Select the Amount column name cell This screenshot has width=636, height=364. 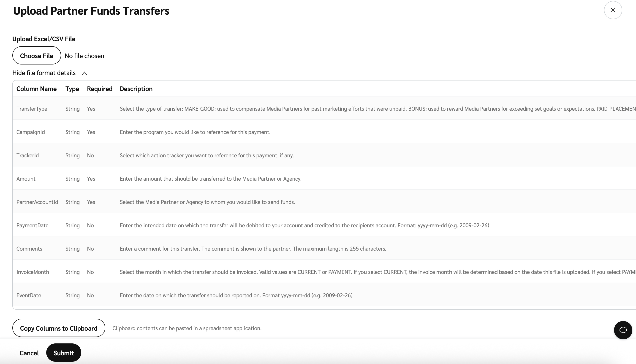click(x=26, y=179)
